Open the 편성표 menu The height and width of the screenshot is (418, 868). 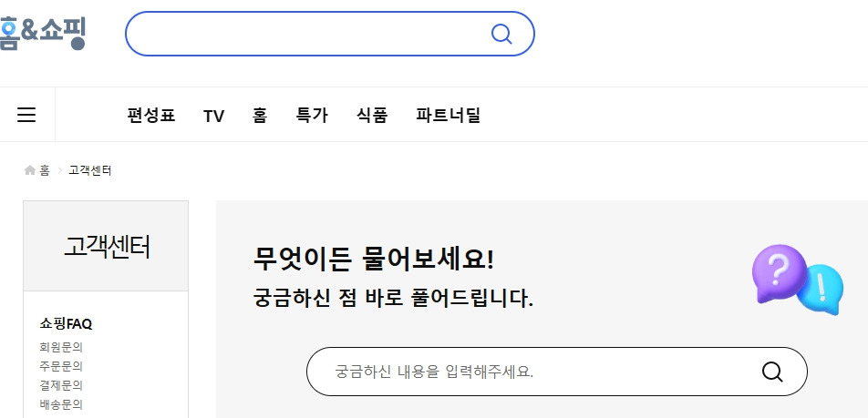click(151, 116)
